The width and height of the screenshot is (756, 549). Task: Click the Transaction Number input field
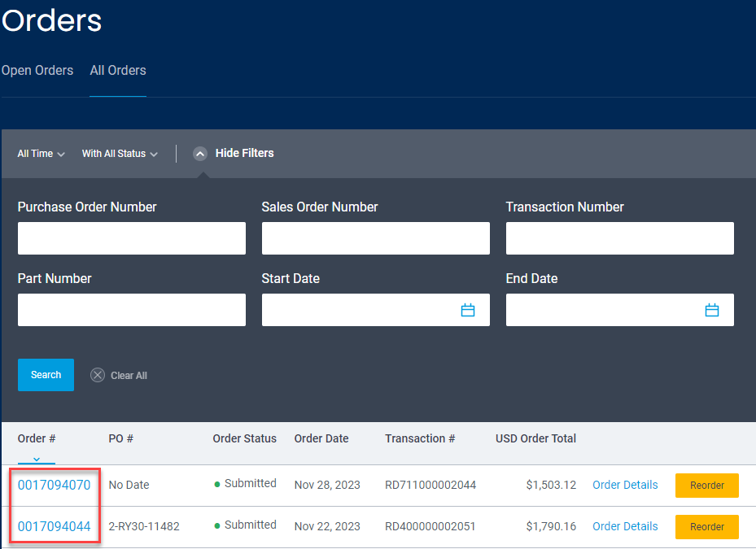coord(619,238)
